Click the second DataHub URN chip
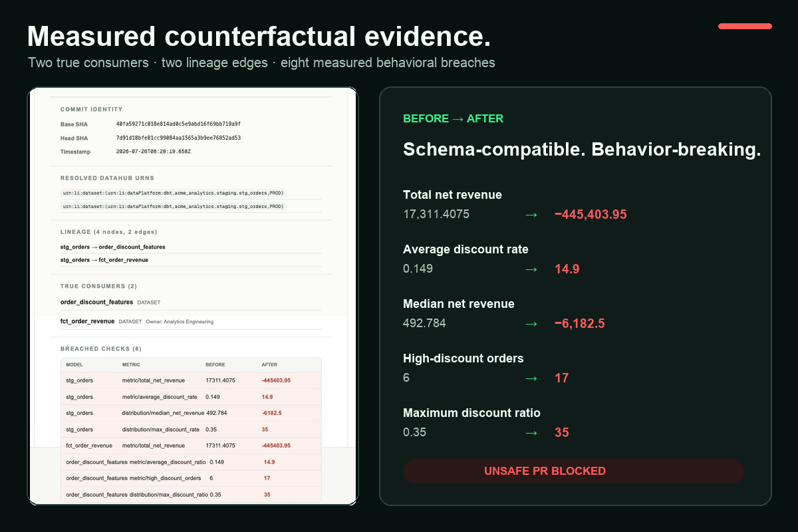The width and height of the screenshot is (798, 532). (173, 207)
